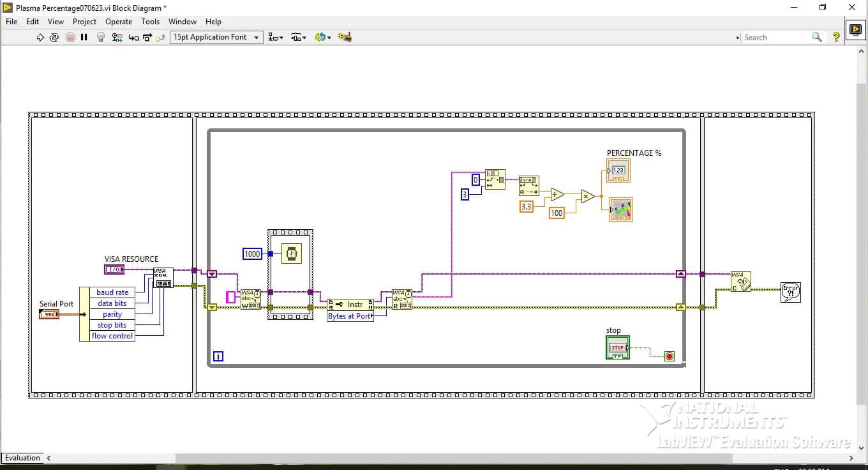
Task: Toggle Highlight Execution lightbulb
Action: coord(101,37)
